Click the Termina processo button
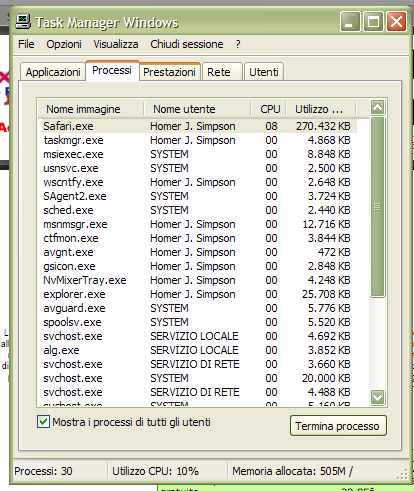The width and height of the screenshot is (414, 491). (338, 426)
